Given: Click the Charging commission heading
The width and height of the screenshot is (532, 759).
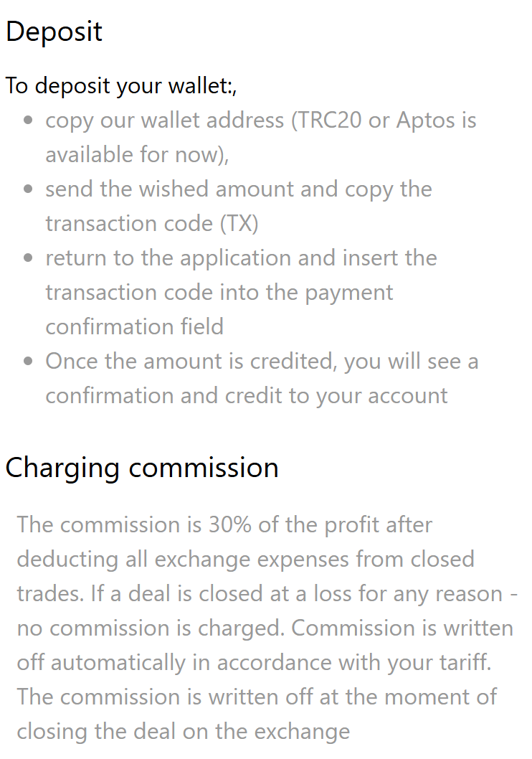Looking at the screenshot, I should coord(142,468).
